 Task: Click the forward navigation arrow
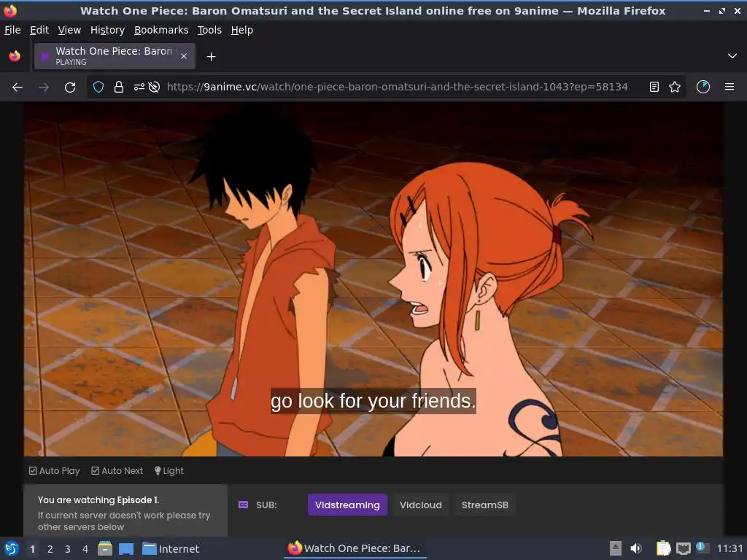pos(44,87)
